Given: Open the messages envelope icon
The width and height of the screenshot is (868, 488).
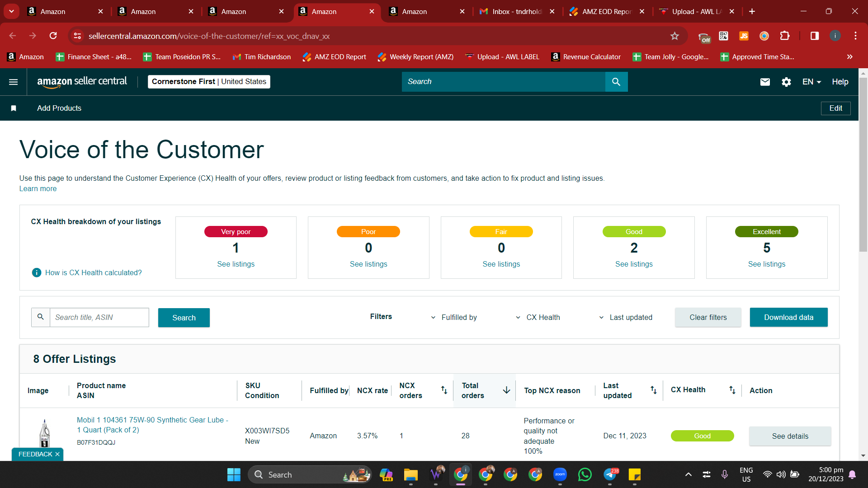Looking at the screenshot, I should click(765, 82).
